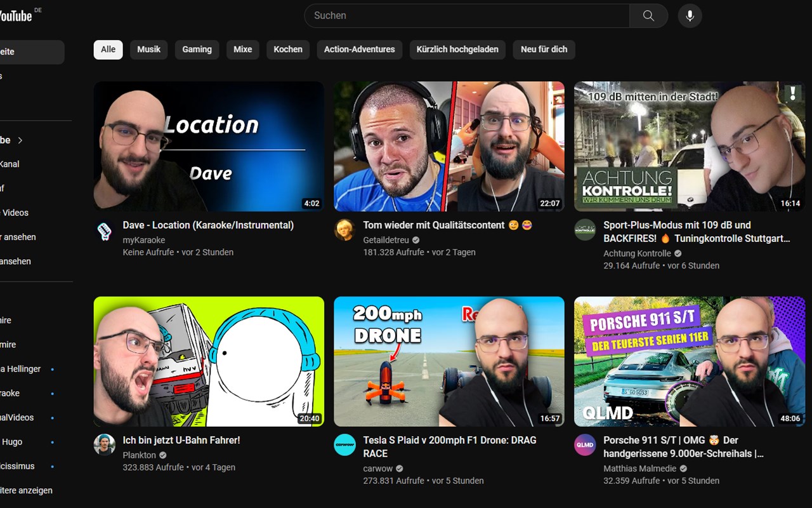Open the Achtung Kontrolle channel avatar

(585, 230)
